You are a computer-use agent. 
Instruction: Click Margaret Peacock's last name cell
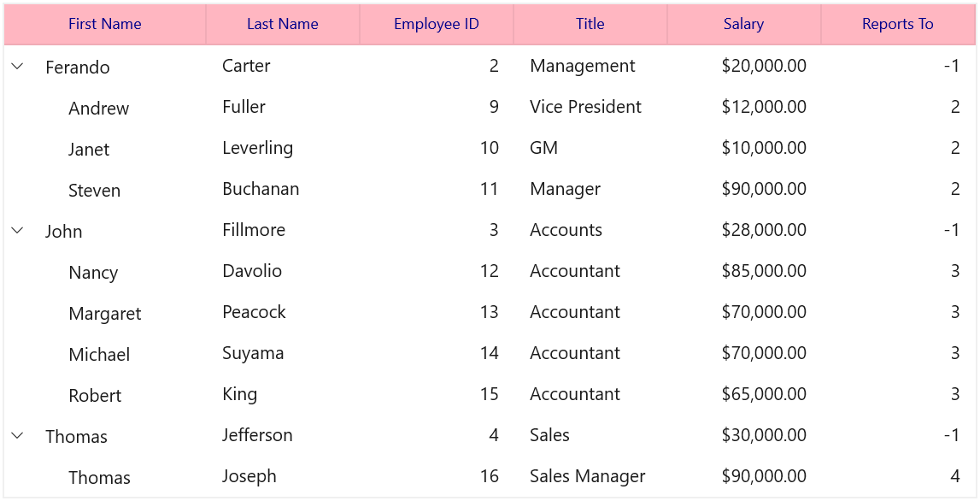tap(283, 312)
